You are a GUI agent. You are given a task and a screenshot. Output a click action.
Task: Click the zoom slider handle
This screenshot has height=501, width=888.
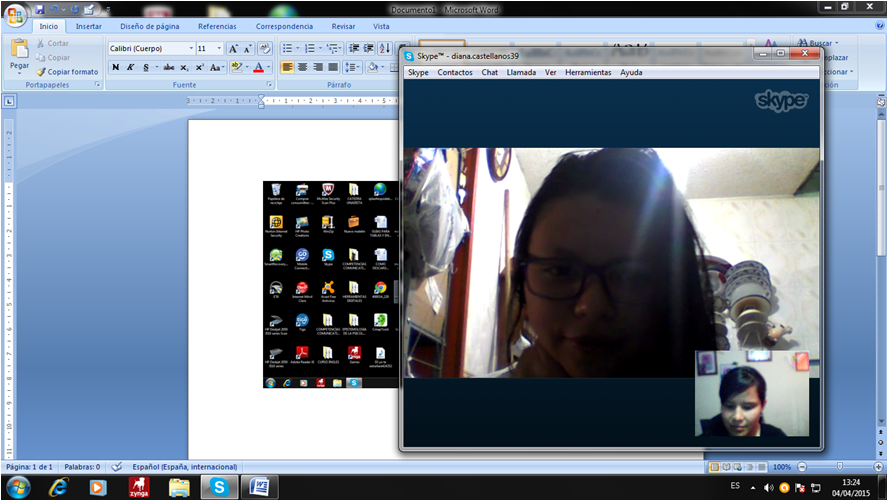(839, 466)
